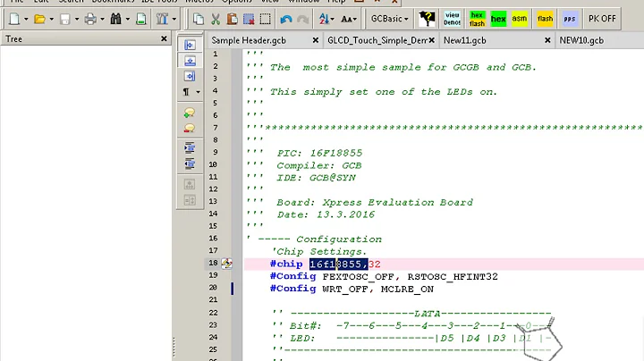Viewport: 644px width, 361px height.
Task: Click the Cut scissors icon
Action: tap(216, 19)
